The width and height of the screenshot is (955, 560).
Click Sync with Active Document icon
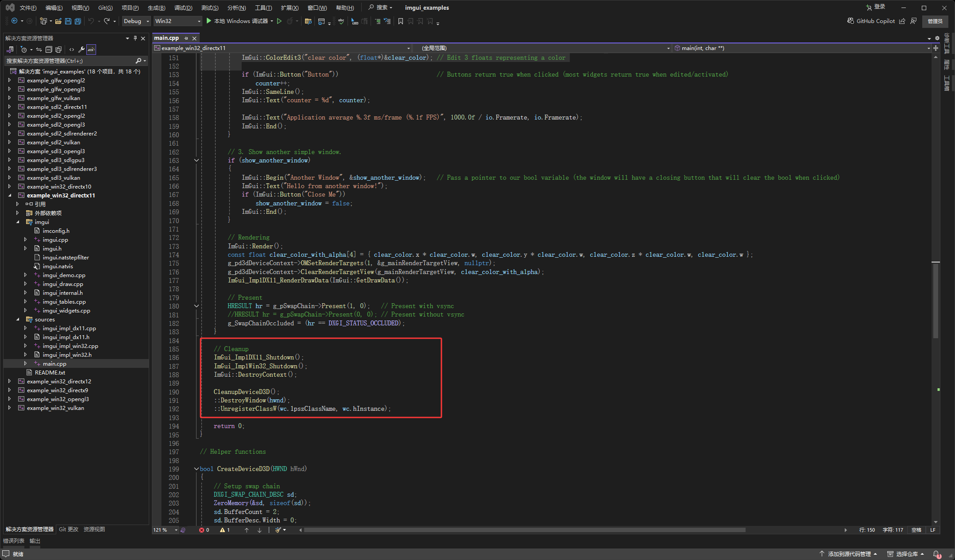(x=39, y=50)
